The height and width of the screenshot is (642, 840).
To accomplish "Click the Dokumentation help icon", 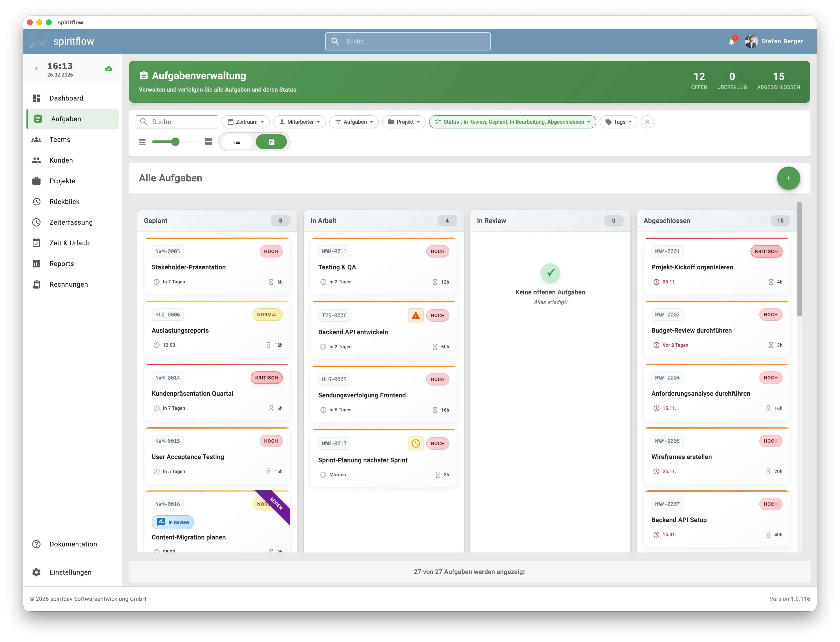I will [36, 544].
